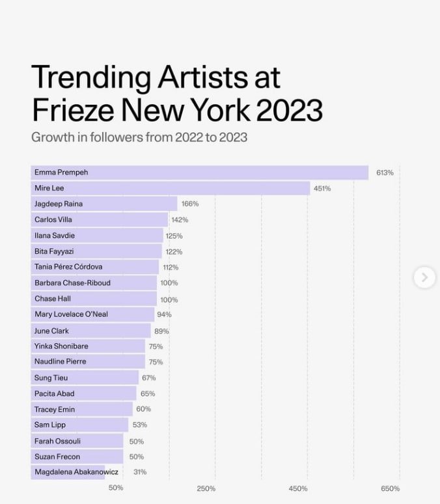Select the Mary Lovelace O'Neal bar
Image resolution: width=440 pixels, height=504 pixels.
coord(92,315)
